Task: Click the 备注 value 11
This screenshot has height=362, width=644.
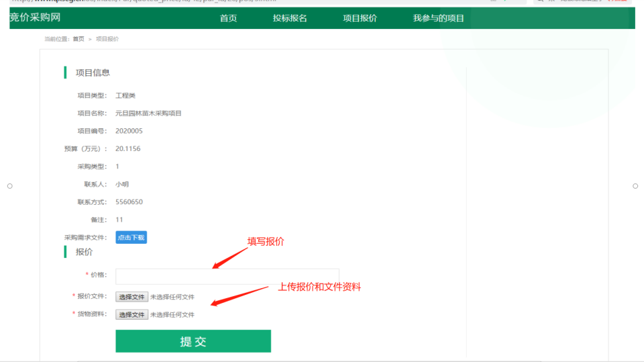Action: tap(119, 220)
